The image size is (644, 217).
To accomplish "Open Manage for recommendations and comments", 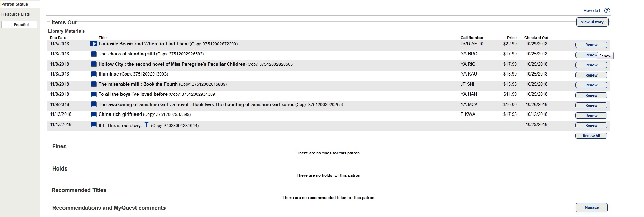I will tap(591, 207).
